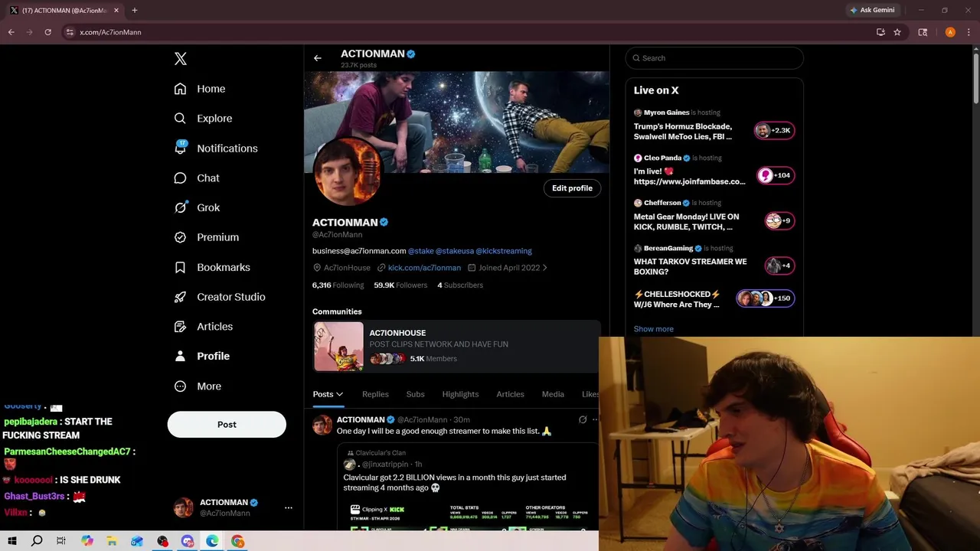
Task: Join the Myron Gaines live broadcast
Action: click(714, 125)
